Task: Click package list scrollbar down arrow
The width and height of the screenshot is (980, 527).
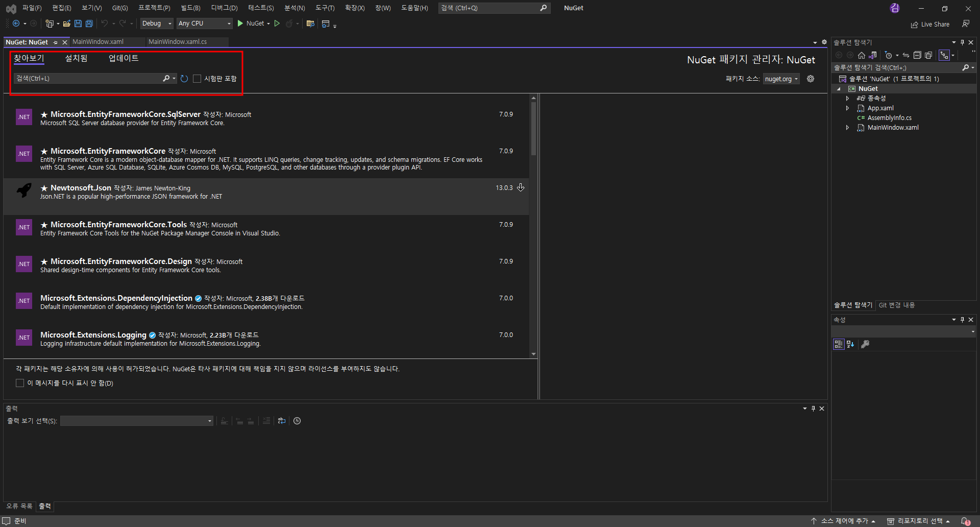Action: coord(533,354)
